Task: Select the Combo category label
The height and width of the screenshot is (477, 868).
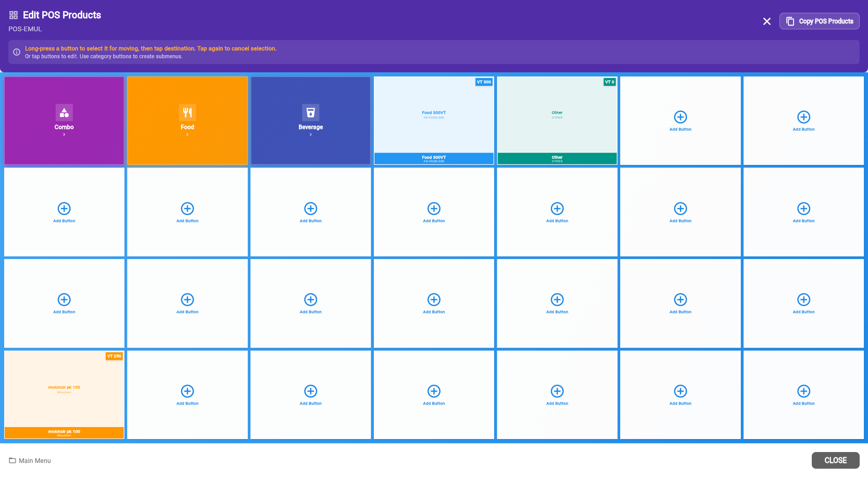Action: coord(64,127)
